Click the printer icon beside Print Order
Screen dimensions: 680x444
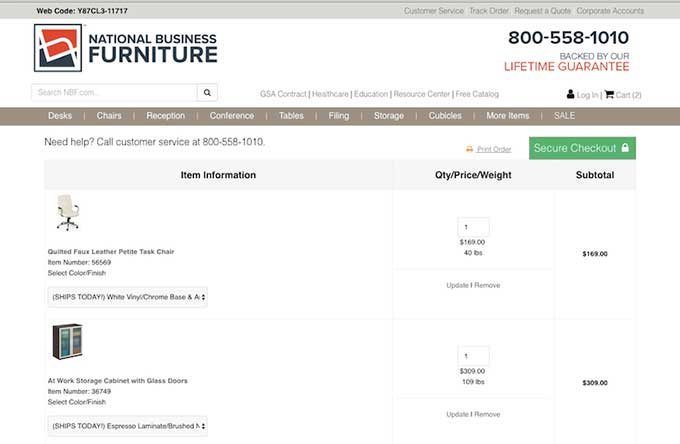point(469,149)
